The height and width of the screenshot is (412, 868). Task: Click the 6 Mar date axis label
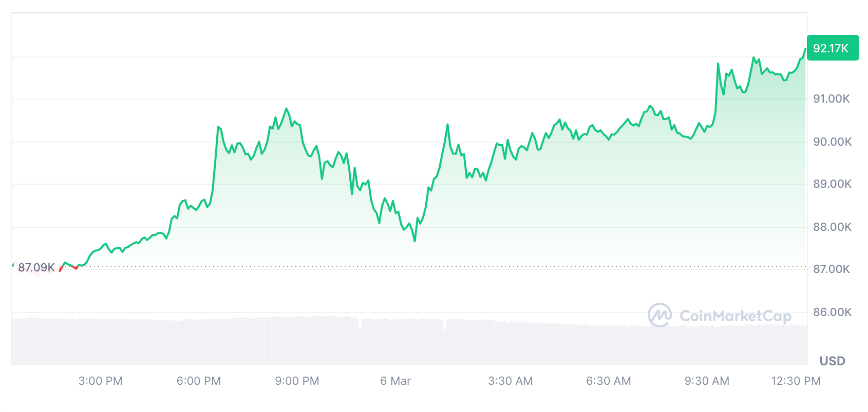395,381
